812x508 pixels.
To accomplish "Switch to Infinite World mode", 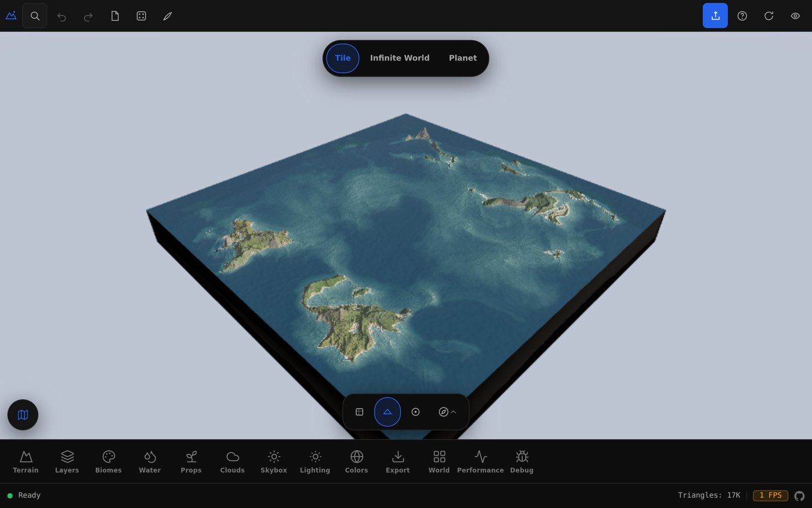I will (400, 58).
